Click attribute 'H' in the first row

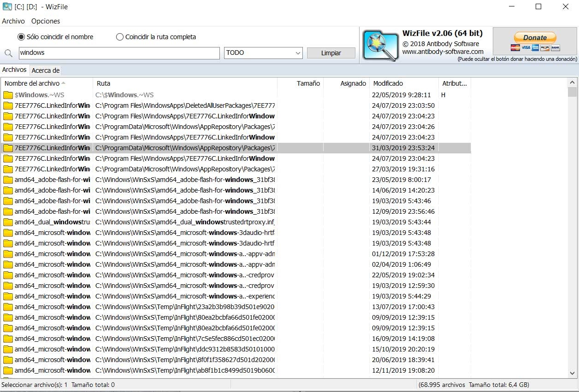(443, 95)
